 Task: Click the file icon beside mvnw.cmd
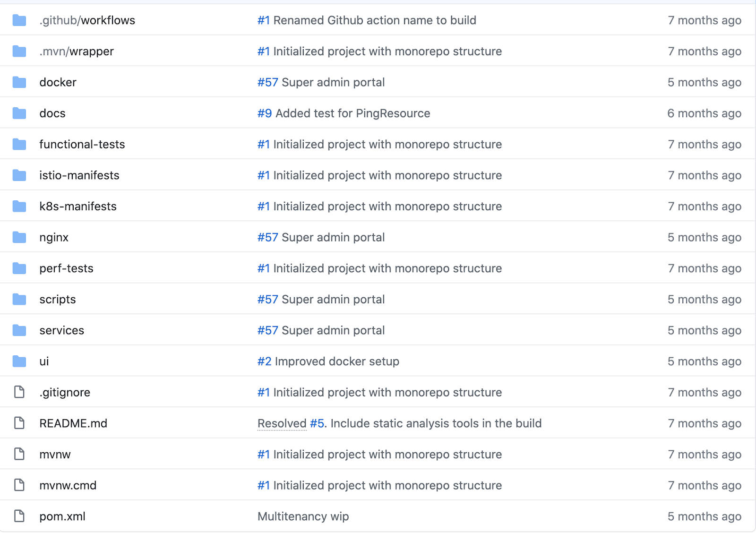(x=19, y=485)
